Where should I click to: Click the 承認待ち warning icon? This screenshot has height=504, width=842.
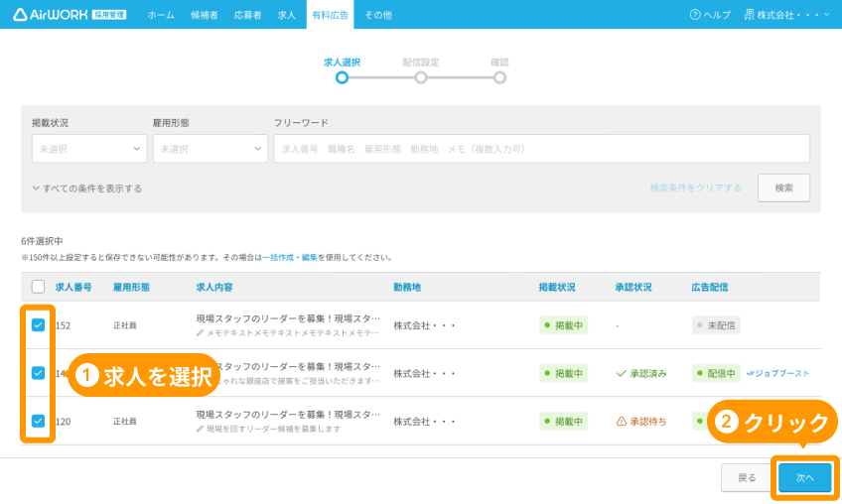click(x=622, y=422)
